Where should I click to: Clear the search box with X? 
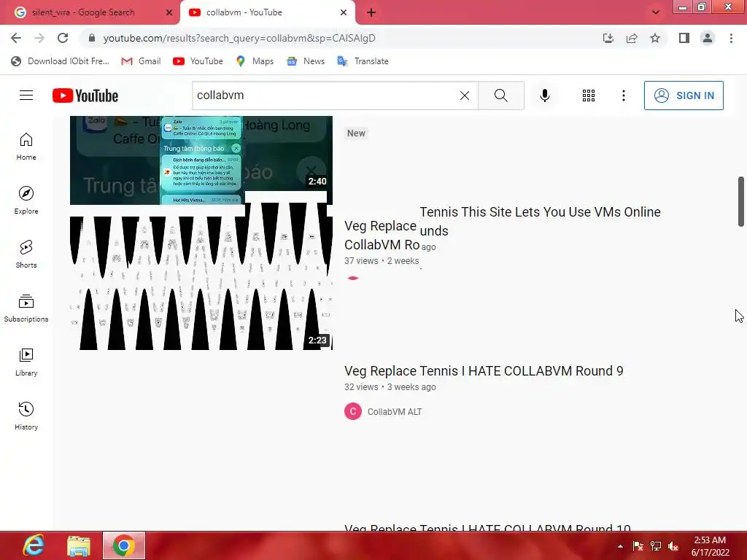[465, 96]
